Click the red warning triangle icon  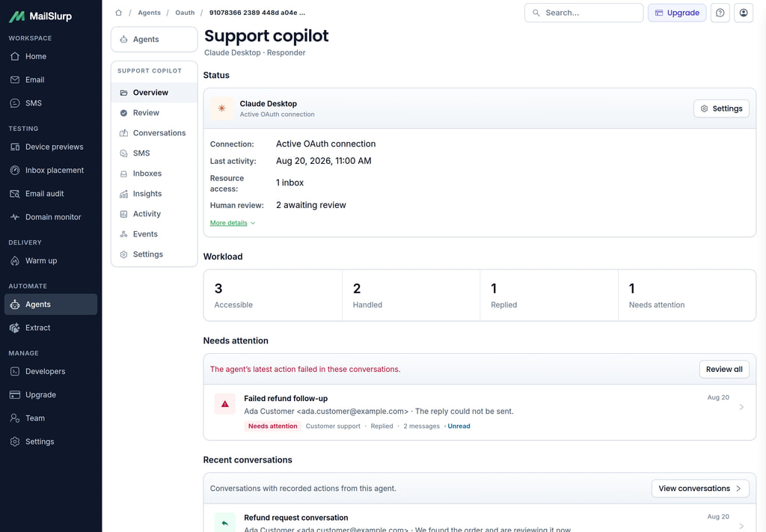point(224,404)
